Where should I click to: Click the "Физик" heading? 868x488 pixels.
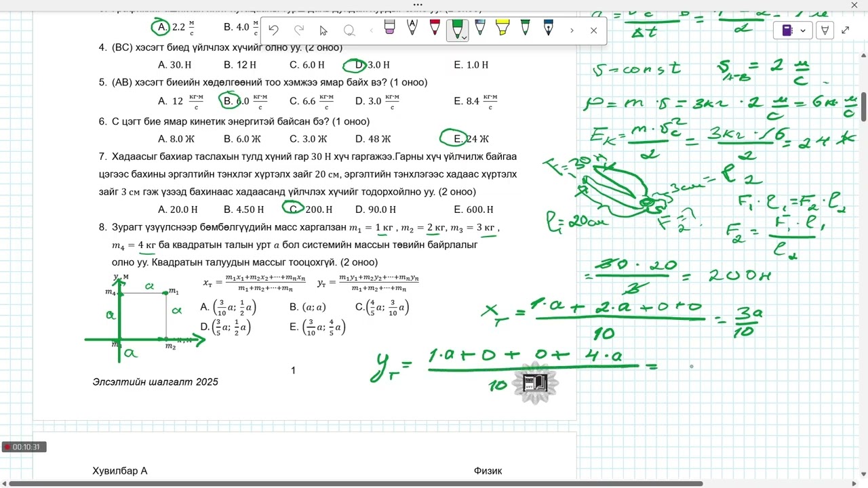click(x=488, y=471)
